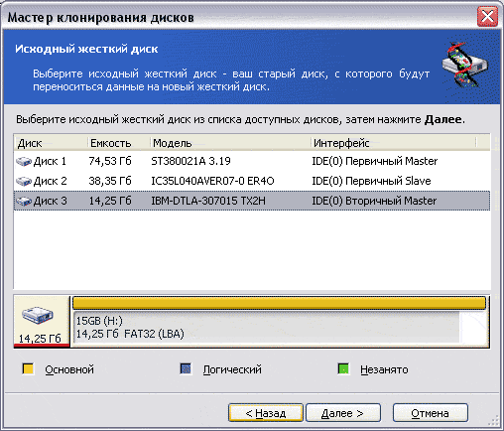Sort list by the Емкость column header
Screen dimensions: 504x431
[119, 143]
